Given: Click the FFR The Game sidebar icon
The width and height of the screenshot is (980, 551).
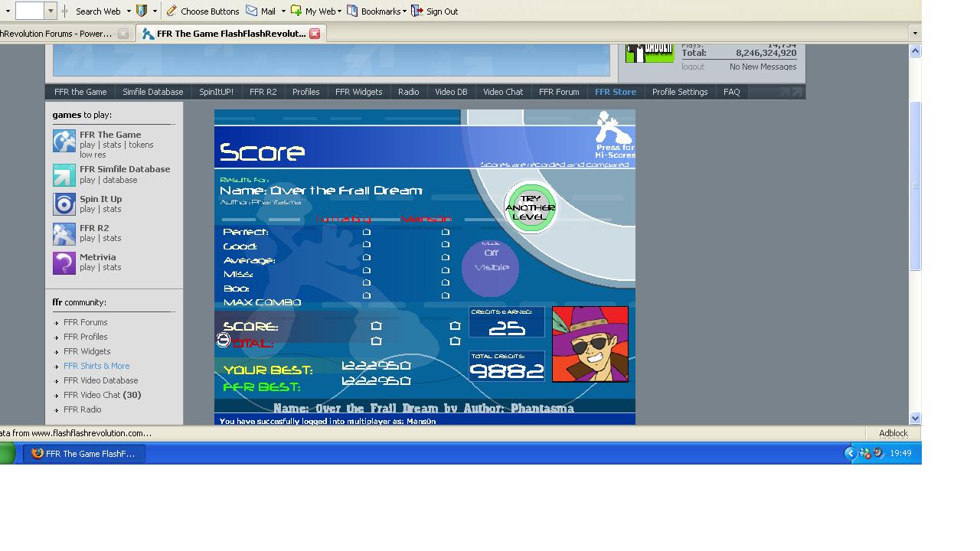Looking at the screenshot, I should click(64, 141).
